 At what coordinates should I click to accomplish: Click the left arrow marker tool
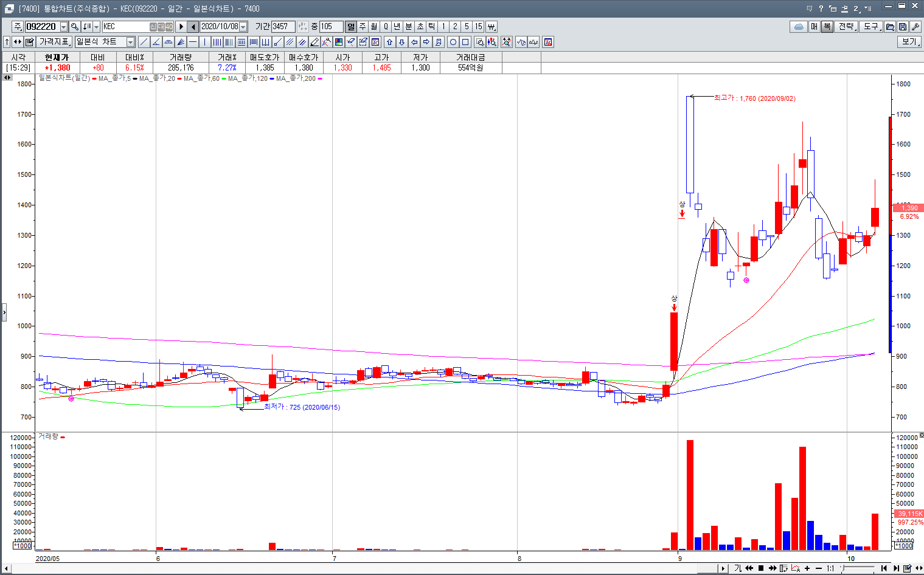tap(414, 42)
